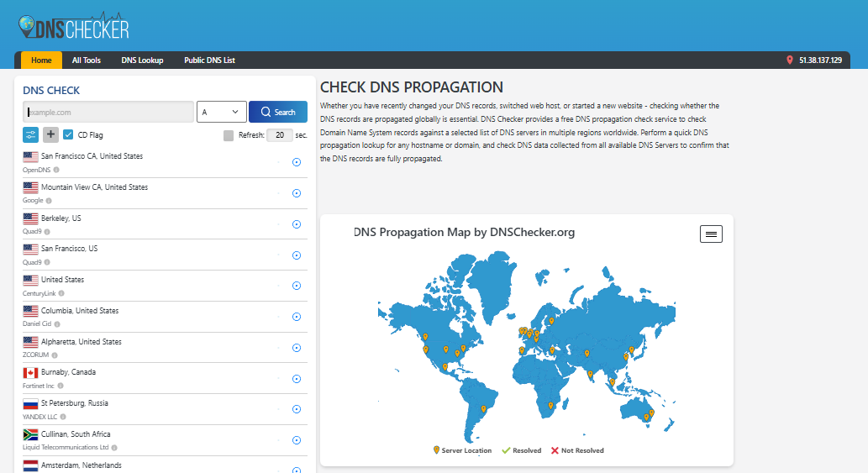Image resolution: width=868 pixels, height=473 pixels.
Task: Open the Public DNS List page
Action: (209, 60)
